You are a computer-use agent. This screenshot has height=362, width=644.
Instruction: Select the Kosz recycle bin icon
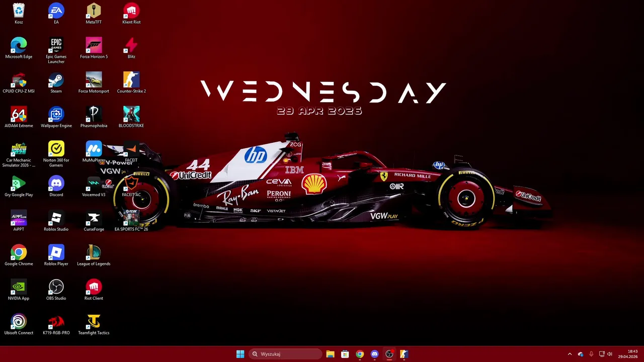coord(19,14)
